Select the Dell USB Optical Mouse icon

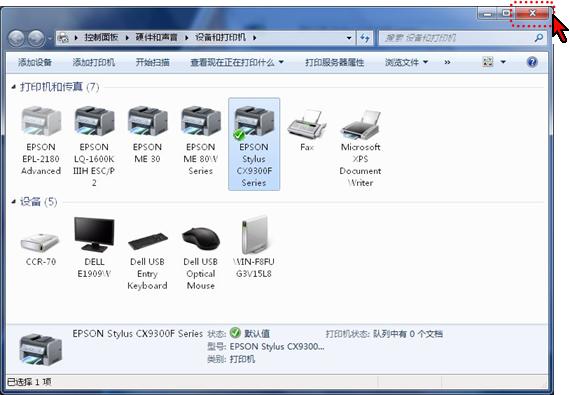(x=201, y=238)
